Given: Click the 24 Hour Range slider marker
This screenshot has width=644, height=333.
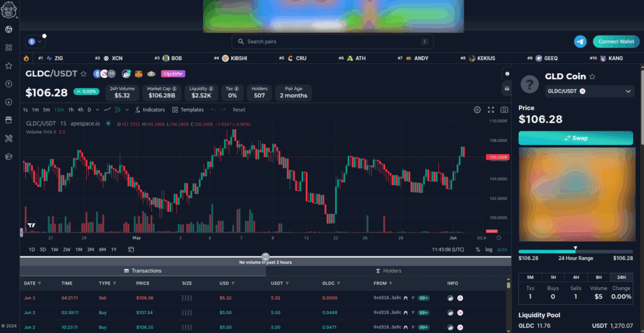Looking at the screenshot, I should click(x=575, y=248).
